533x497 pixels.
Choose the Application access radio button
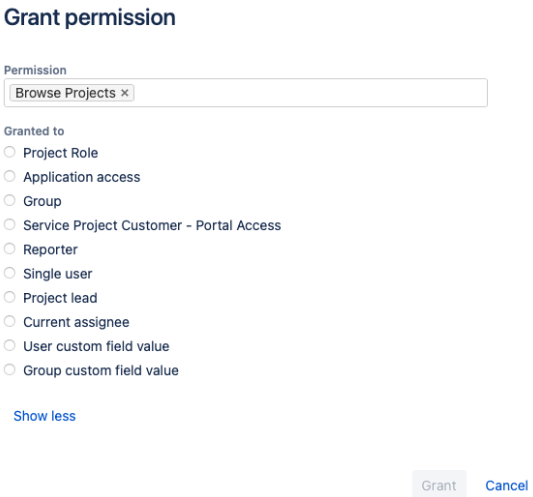pos(10,176)
